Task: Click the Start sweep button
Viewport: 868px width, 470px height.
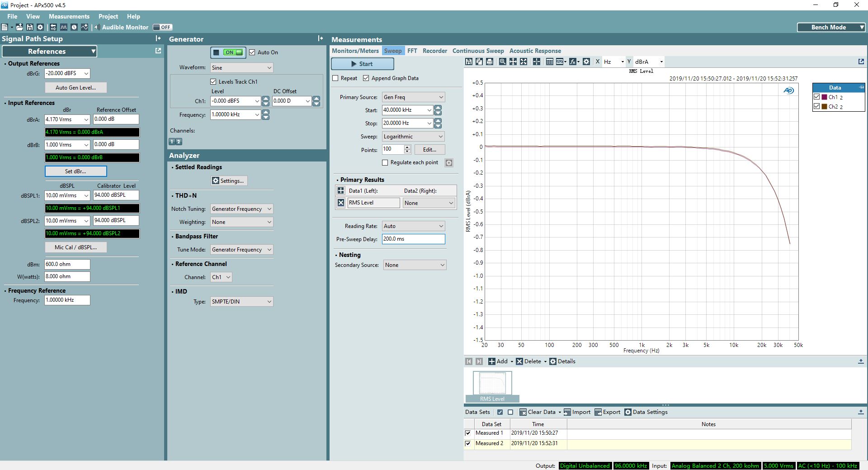Action: pyautogui.click(x=362, y=64)
